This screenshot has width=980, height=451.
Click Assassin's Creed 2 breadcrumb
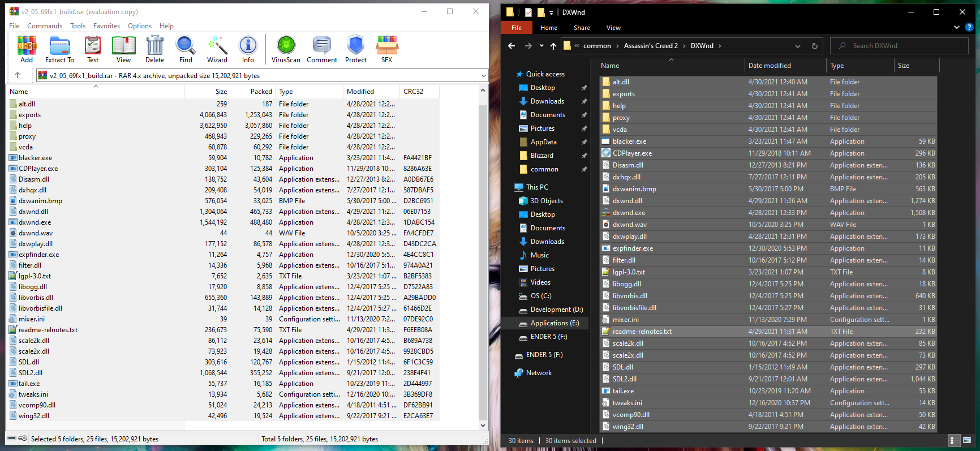(651, 46)
